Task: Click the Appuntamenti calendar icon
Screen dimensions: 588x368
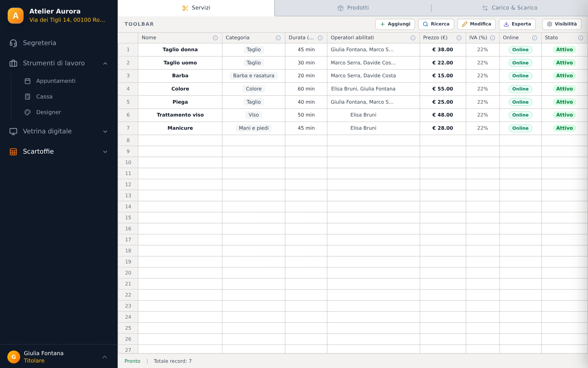Action: coord(28,81)
